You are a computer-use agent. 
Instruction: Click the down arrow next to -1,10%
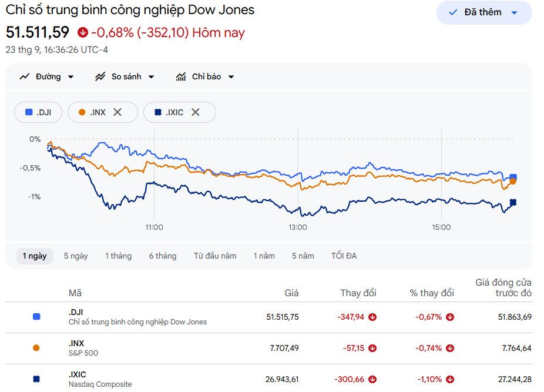(450, 379)
